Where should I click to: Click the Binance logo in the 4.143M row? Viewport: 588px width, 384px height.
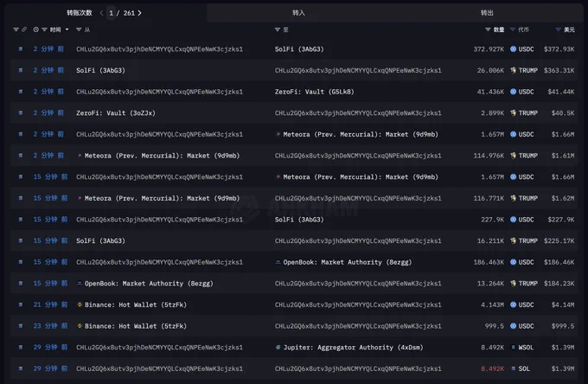point(80,305)
